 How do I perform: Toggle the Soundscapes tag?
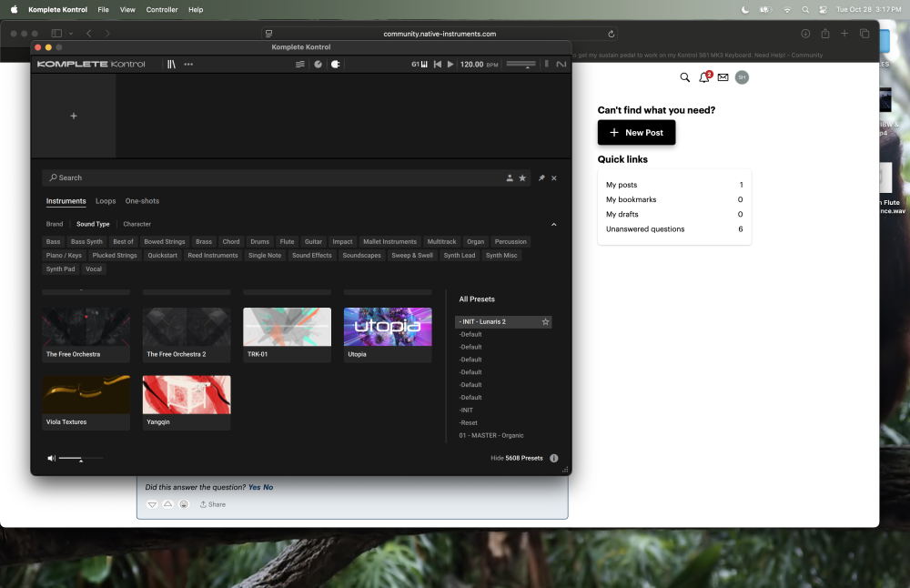361,256
